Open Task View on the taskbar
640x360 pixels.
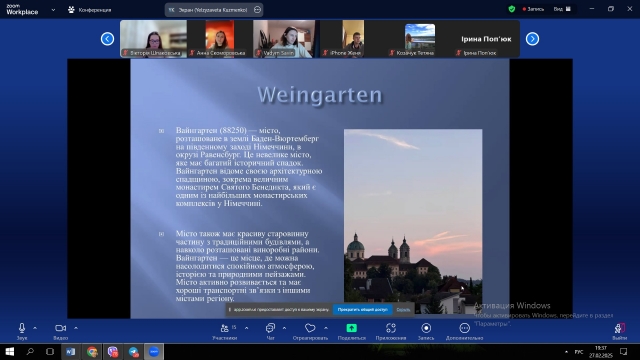pos(50,351)
